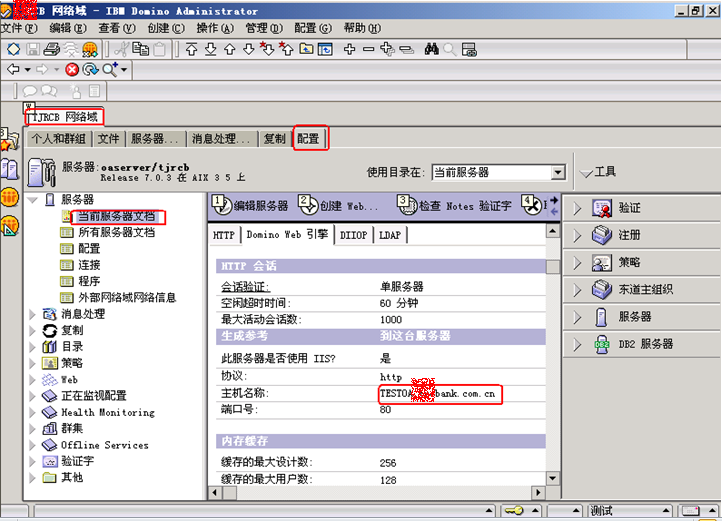The width and height of the screenshot is (722, 521).
Task: Select the LDAP document tab
Action: 390,235
